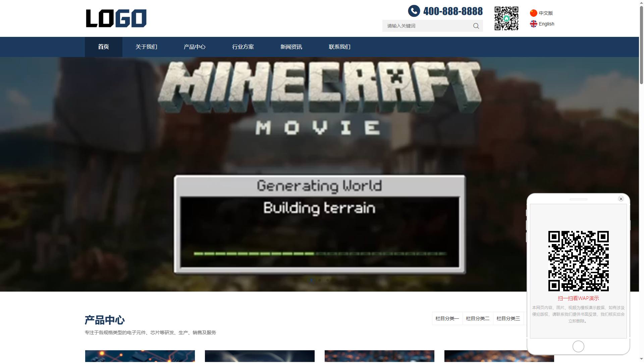The width and height of the screenshot is (644, 363).
Task: Click the 专注于各规格类型的电子元件 subtitle text
Action: [x=150, y=332]
